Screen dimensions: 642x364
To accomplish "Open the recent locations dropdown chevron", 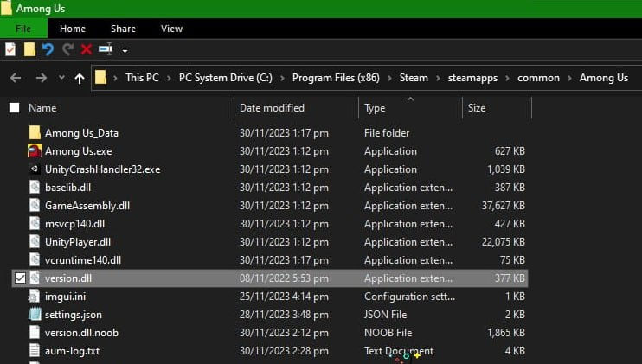I will coord(61,77).
